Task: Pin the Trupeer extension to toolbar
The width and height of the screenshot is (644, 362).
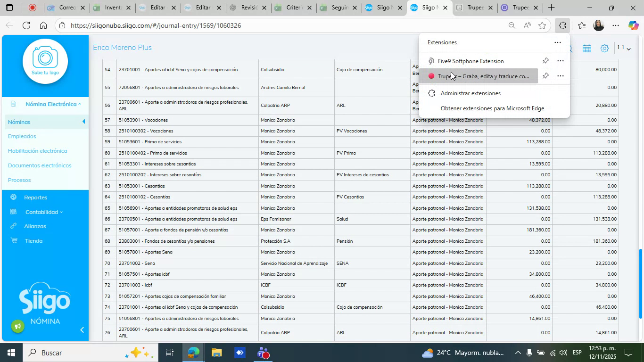Action: (545, 76)
